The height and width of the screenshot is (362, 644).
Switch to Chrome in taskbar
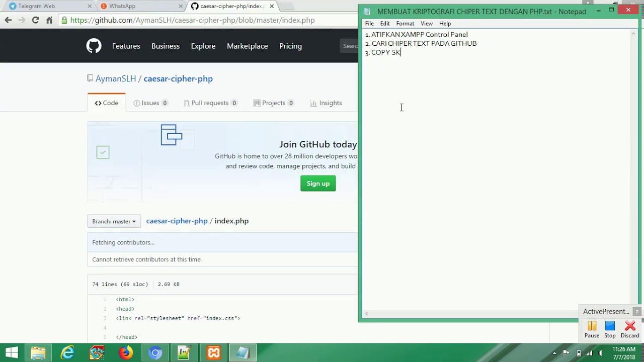click(155, 353)
